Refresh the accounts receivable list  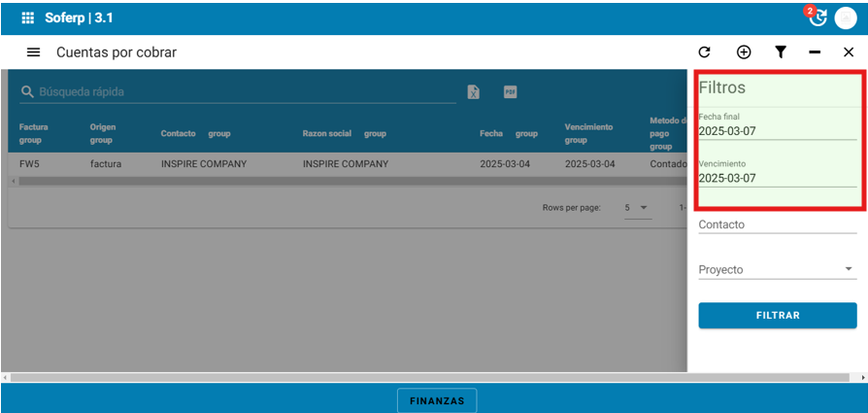(704, 52)
